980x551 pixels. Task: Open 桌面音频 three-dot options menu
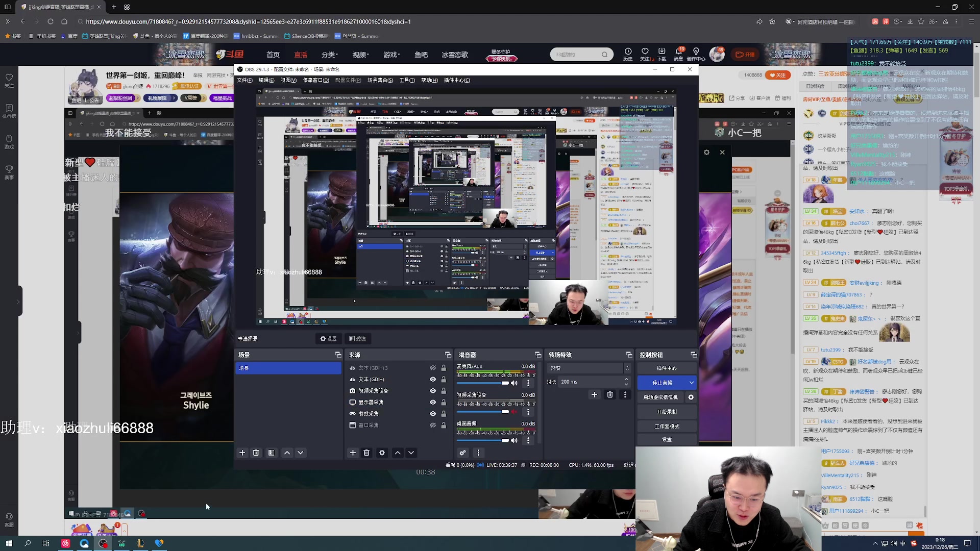(528, 440)
